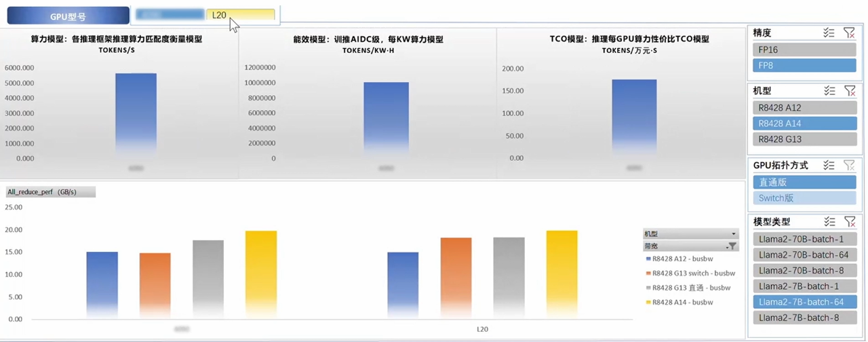
Task: Click the yellow R8428 A14 legend swatch
Action: (649, 303)
